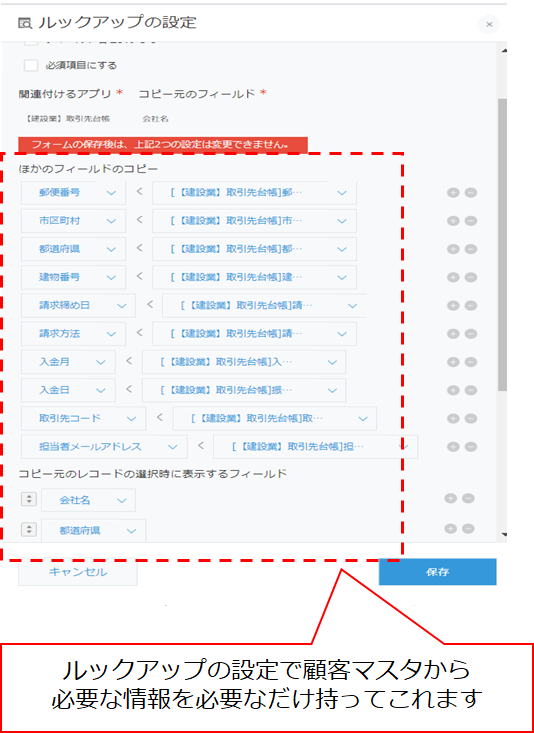Screen dimensions: 534x733
Task: Remove the 建物番号 mapping row
Action: click(470, 277)
